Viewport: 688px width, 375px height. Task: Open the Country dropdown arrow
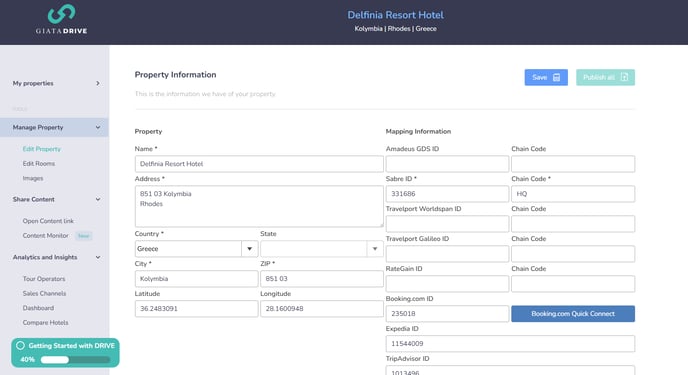(x=249, y=249)
